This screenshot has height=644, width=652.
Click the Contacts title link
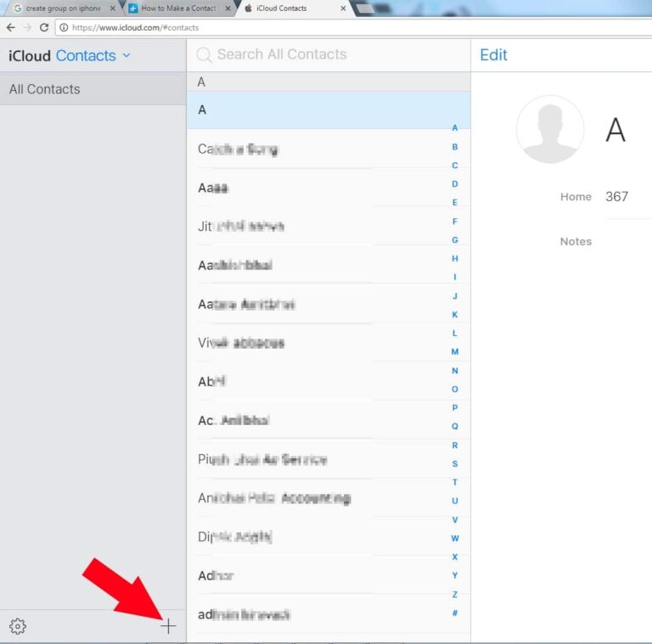[x=86, y=56]
